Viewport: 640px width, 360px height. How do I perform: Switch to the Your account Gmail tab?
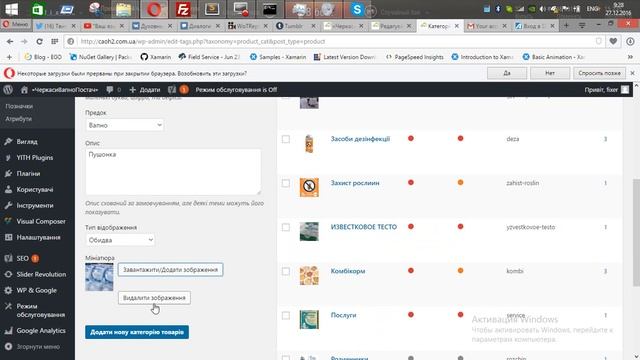(488, 26)
